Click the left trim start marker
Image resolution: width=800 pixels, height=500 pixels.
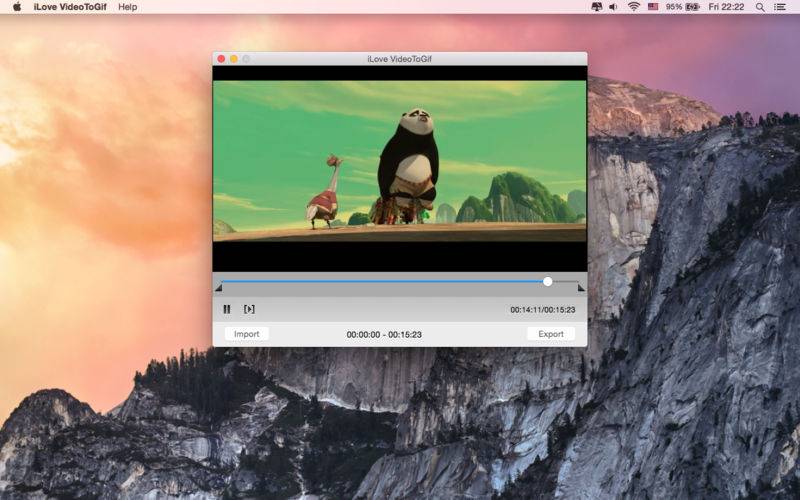(x=218, y=288)
